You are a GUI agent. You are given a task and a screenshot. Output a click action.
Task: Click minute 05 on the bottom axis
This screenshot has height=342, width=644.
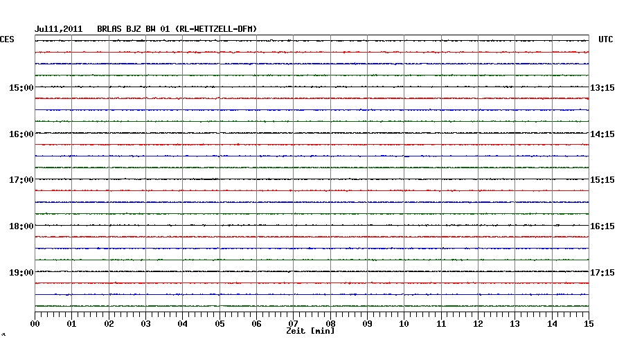point(220,324)
